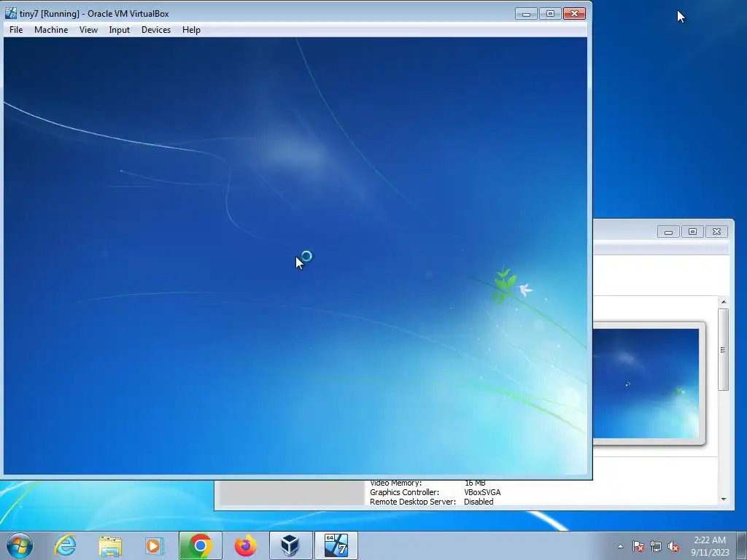
Task: Launch Firefox from taskbar
Action: click(246, 545)
